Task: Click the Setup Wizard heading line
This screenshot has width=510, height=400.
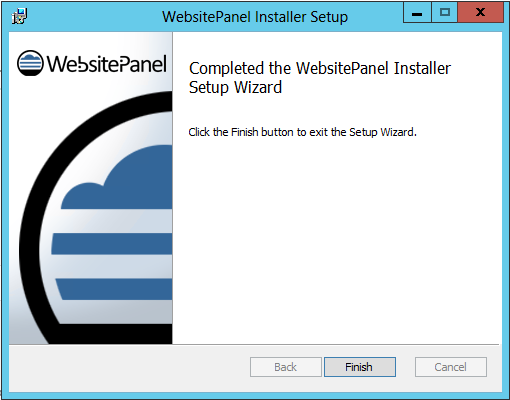Action: (235, 87)
